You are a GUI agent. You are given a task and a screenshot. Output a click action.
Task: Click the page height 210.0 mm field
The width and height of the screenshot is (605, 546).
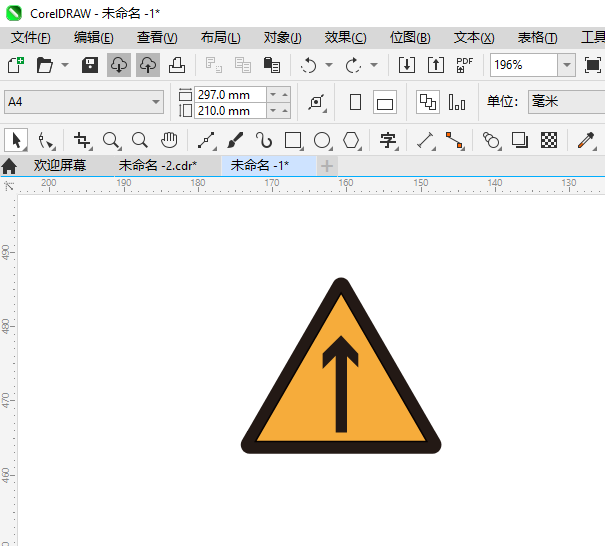click(230, 111)
